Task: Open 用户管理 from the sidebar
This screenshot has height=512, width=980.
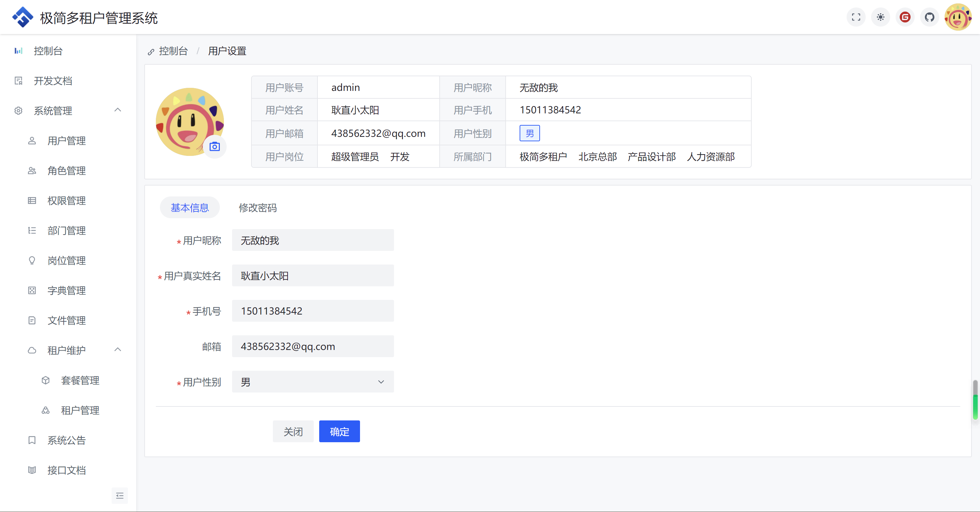Action: point(67,141)
